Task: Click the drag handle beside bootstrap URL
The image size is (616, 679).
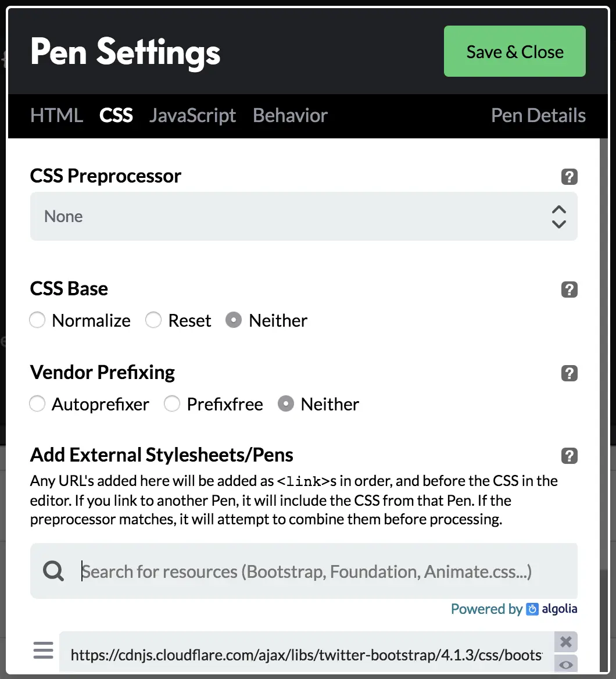Action: [43, 650]
